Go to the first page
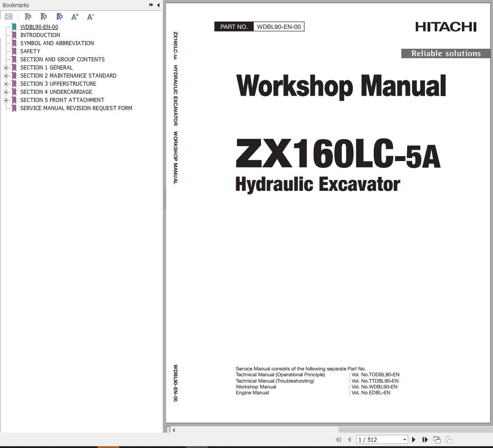 pyautogui.click(x=338, y=439)
